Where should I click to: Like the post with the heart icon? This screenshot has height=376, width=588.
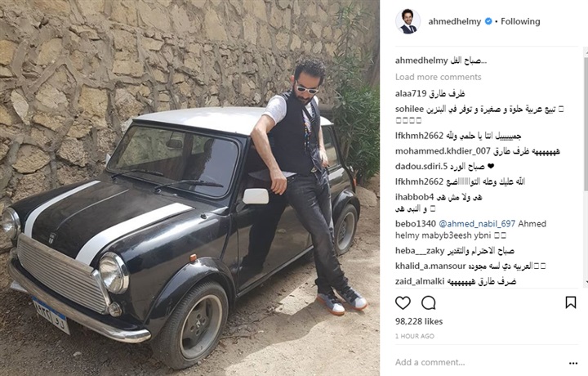pyautogui.click(x=403, y=302)
